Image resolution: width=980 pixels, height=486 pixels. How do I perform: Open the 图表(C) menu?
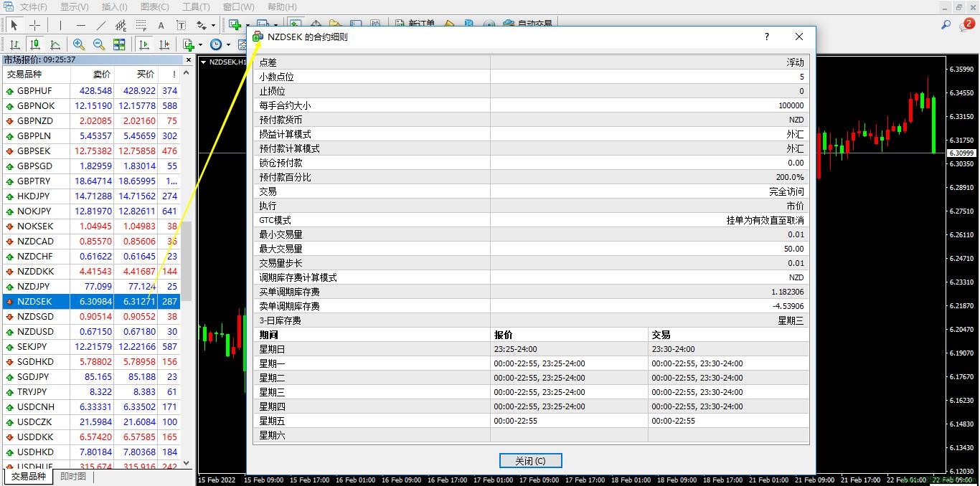[154, 7]
